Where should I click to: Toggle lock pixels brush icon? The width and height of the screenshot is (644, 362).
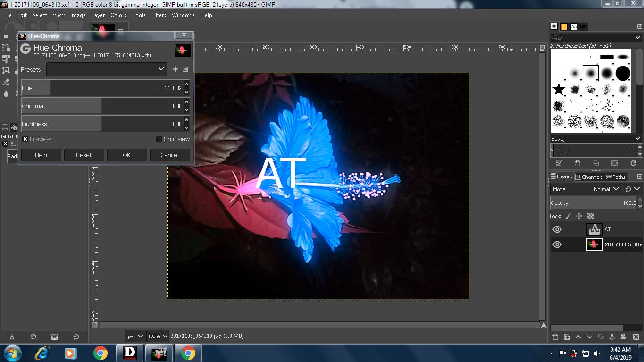568,216
